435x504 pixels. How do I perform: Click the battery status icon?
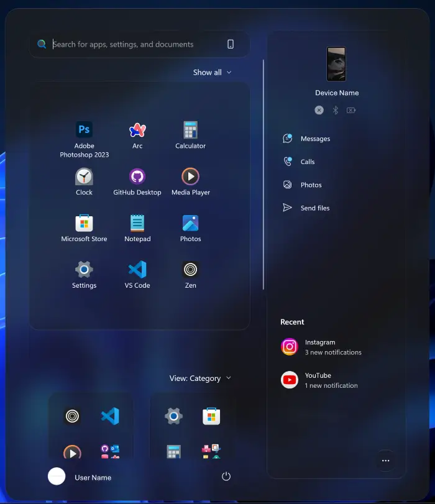[351, 110]
